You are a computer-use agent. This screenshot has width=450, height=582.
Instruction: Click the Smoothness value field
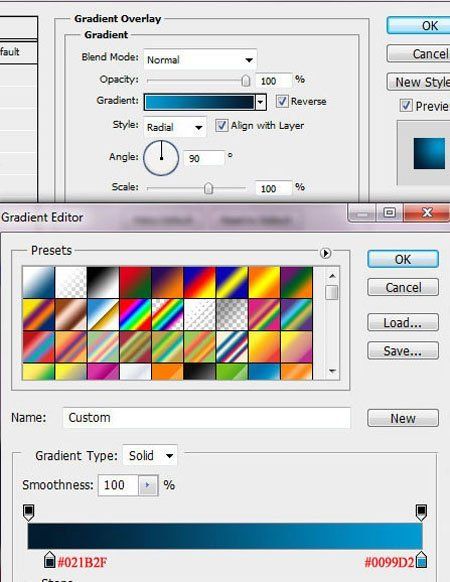[118, 485]
